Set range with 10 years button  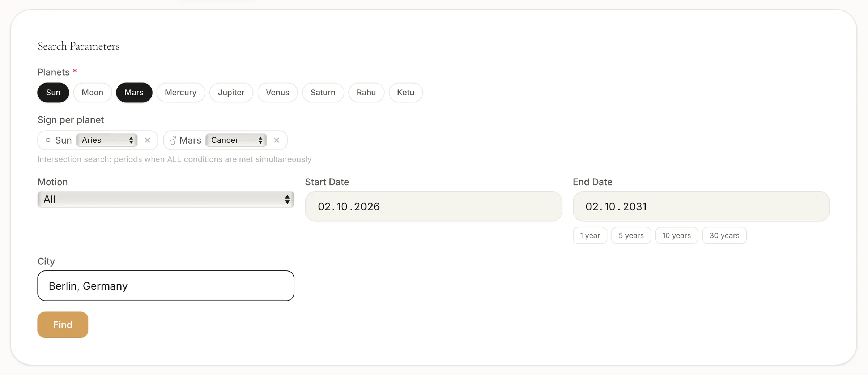tap(677, 235)
